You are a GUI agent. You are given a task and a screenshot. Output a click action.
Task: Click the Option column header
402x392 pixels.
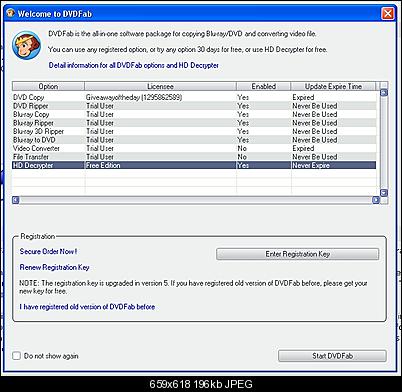pyautogui.click(x=48, y=86)
